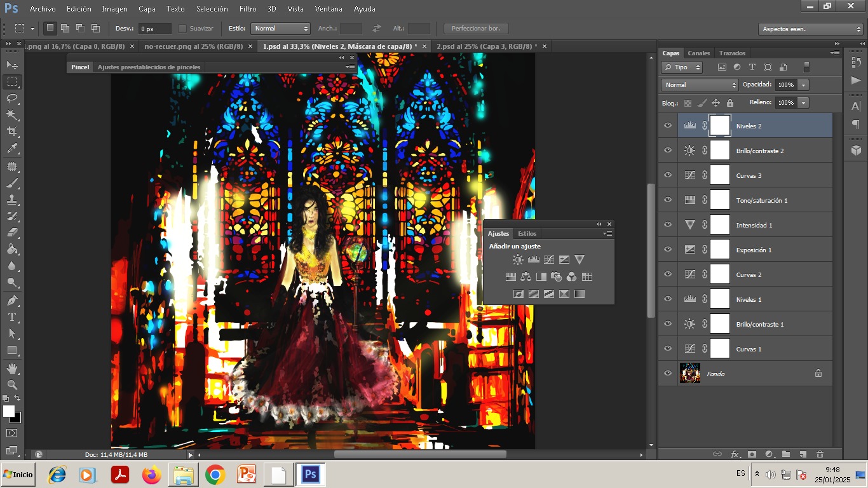
Task: Open the Aspectos esen. workspace dropdown
Action: pyautogui.click(x=811, y=29)
